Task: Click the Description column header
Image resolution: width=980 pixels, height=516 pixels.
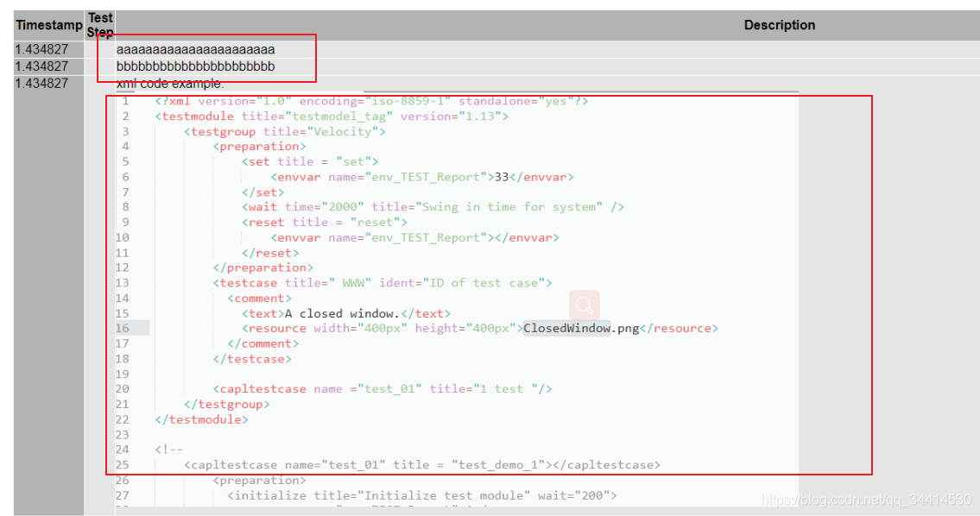Action: coord(780,24)
